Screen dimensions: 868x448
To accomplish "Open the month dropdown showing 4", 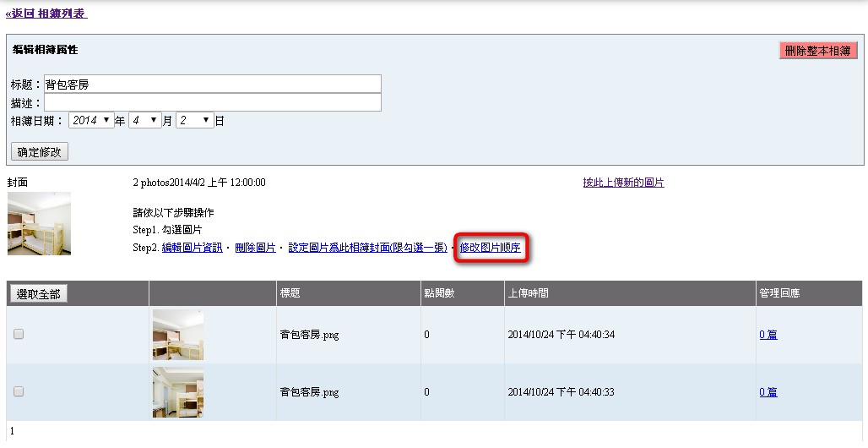I will (144, 121).
